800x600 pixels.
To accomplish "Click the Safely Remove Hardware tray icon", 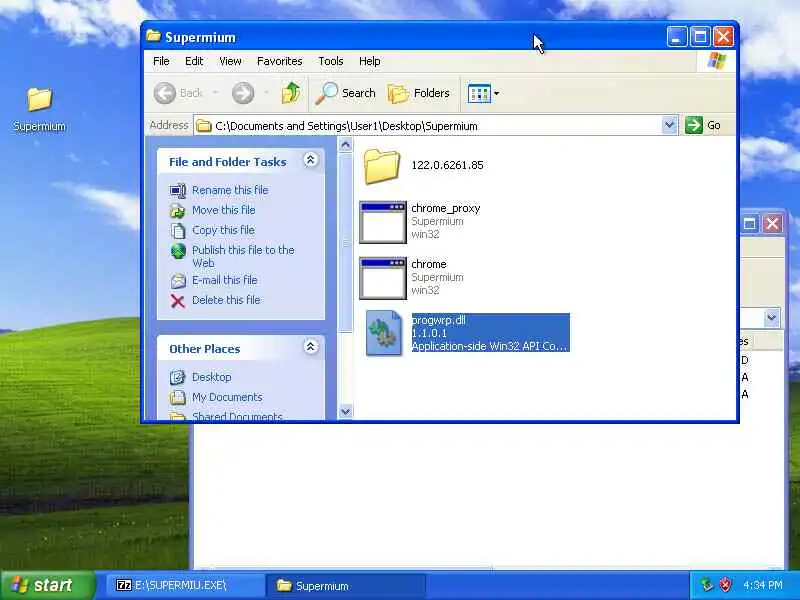I will (x=707, y=585).
